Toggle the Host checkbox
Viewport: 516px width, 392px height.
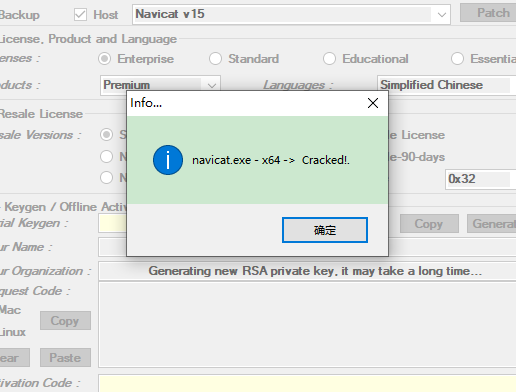[x=80, y=15]
